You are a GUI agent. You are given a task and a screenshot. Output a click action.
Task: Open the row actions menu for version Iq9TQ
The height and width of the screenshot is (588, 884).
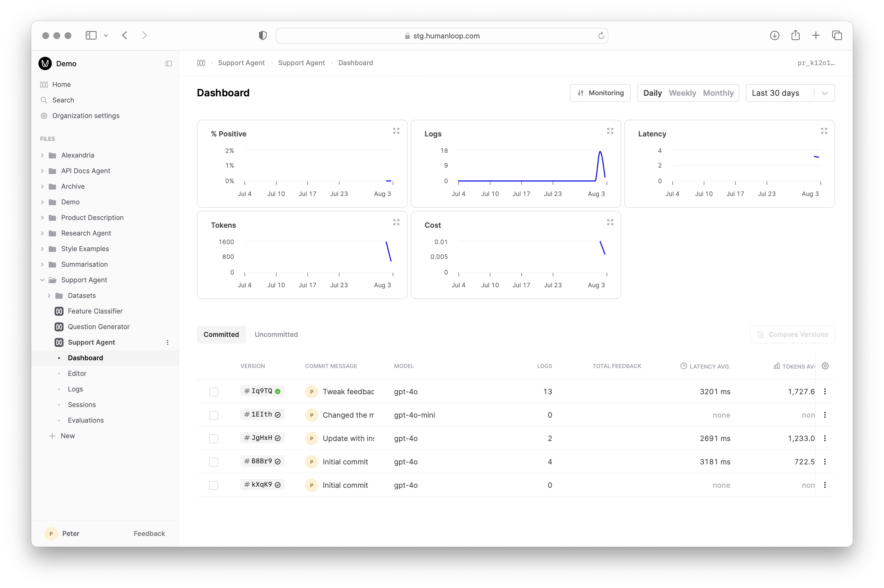coord(825,391)
